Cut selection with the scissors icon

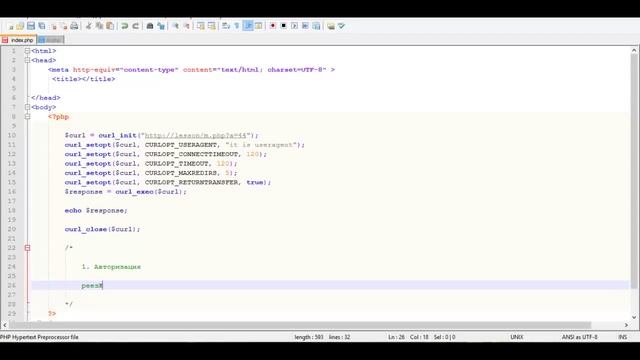[x=88, y=26]
